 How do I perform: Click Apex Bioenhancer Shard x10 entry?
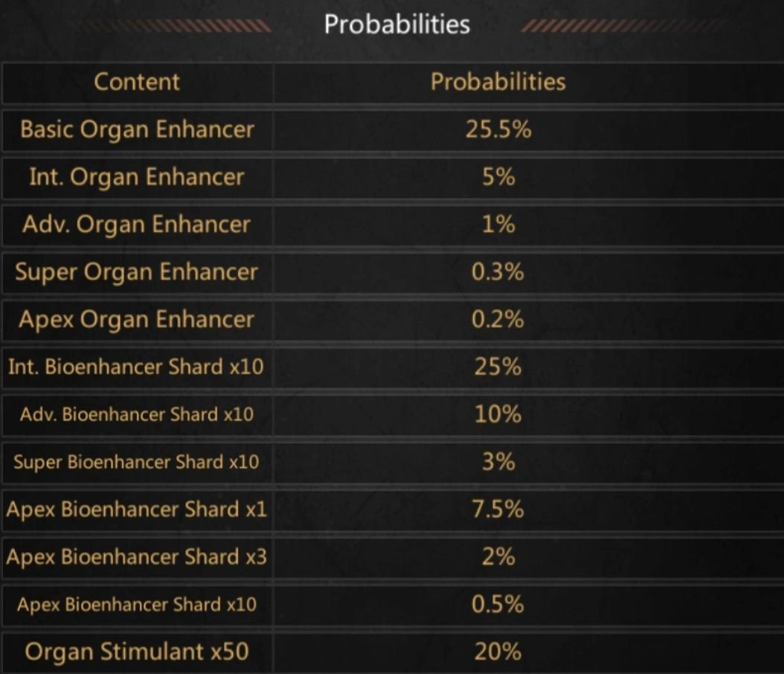[137, 605]
